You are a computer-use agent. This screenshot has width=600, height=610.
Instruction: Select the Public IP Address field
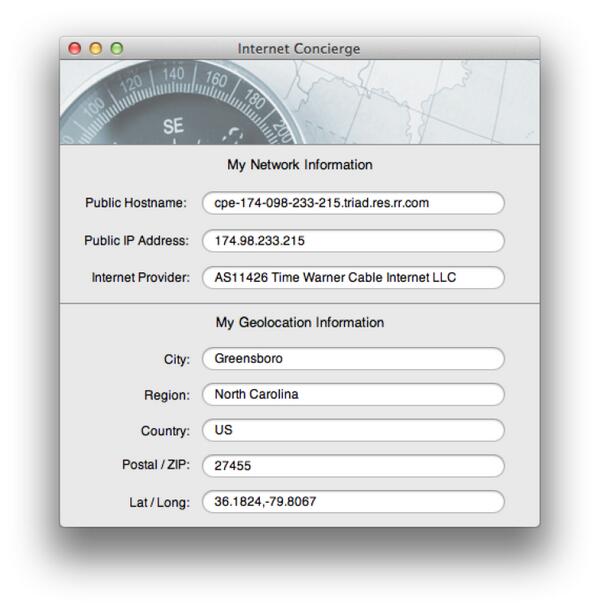click(353, 241)
